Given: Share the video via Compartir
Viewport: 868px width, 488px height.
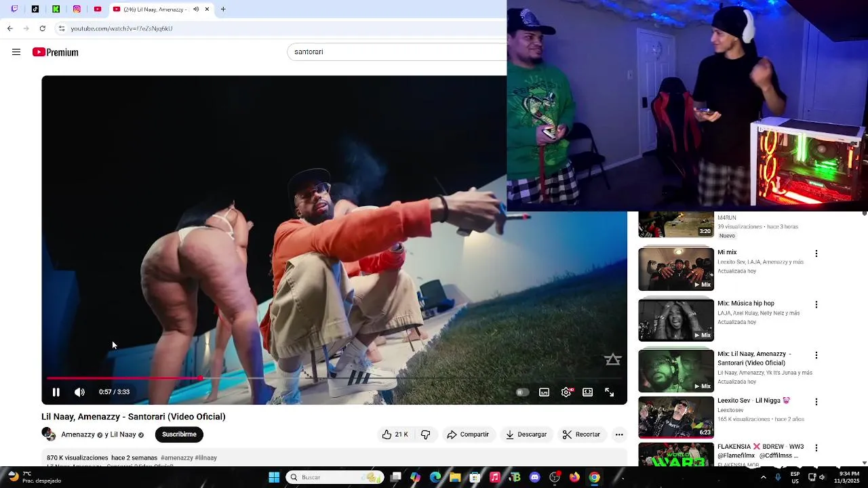Looking at the screenshot, I should [468, 434].
